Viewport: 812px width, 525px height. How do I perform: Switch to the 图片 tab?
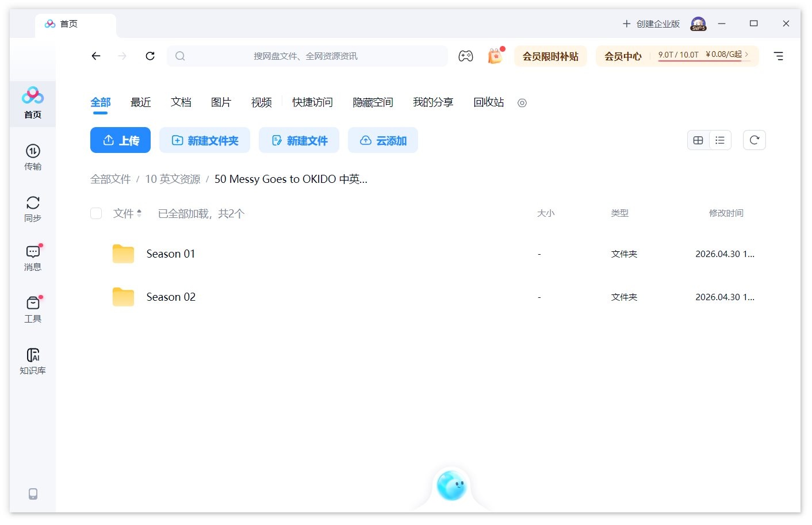221,102
